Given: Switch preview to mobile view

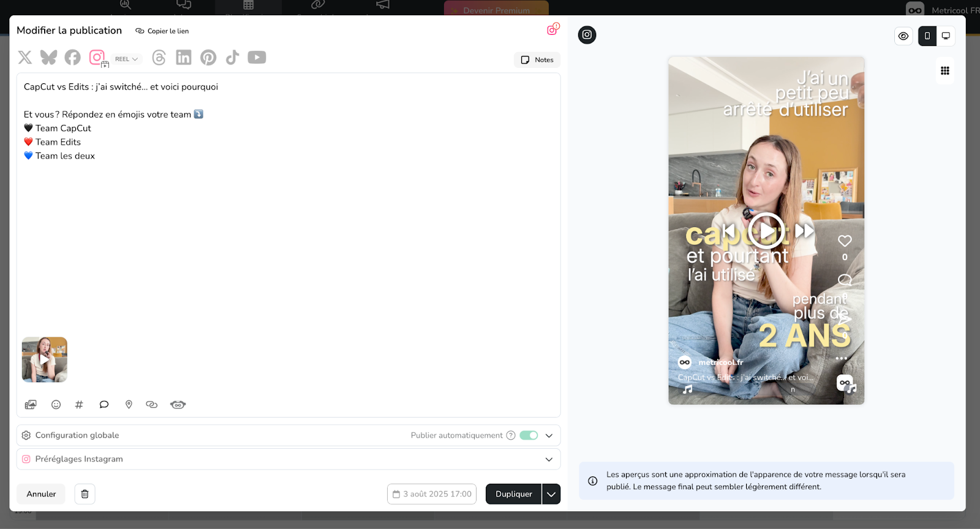Looking at the screenshot, I should coord(927,36).
